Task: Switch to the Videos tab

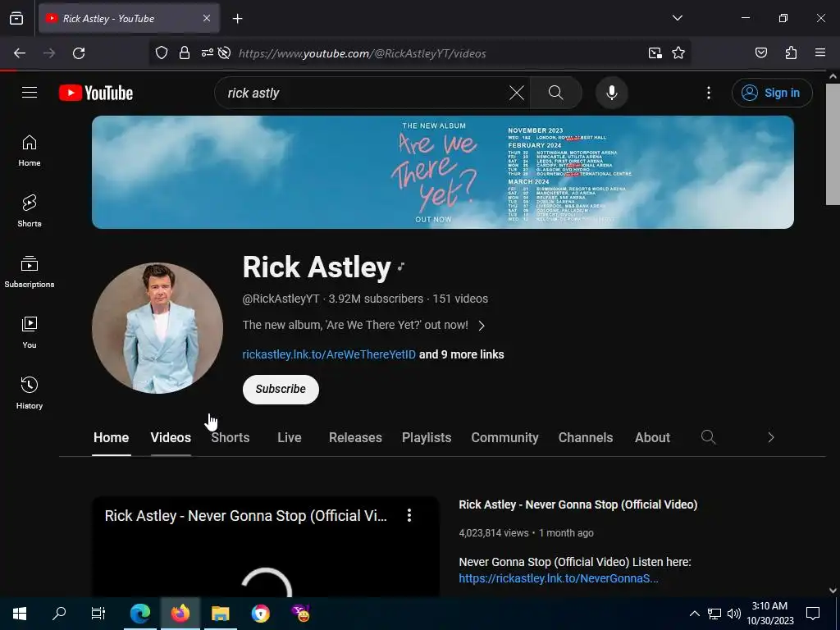Action: tap(171, 437)
